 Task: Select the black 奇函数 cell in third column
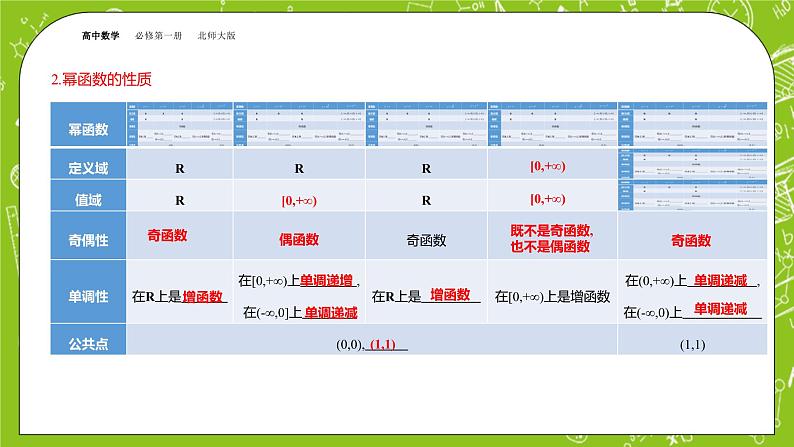[426, 240]
